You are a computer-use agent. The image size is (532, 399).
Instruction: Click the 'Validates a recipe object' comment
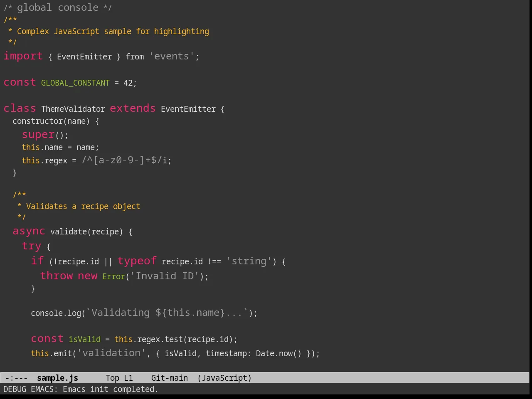point(83,206)
